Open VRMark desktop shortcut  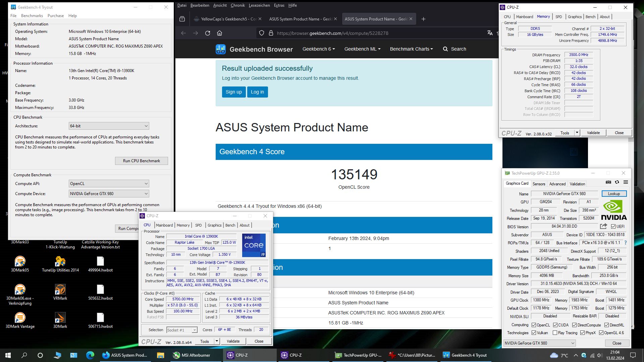pos(60,292)
